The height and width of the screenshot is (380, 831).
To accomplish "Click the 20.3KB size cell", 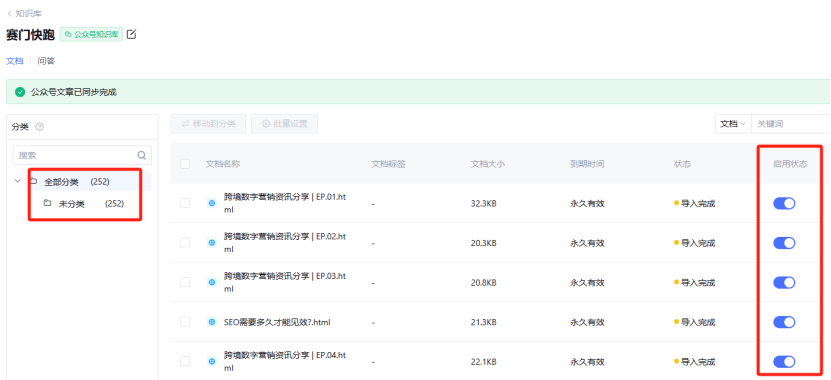I will point(483,243).
